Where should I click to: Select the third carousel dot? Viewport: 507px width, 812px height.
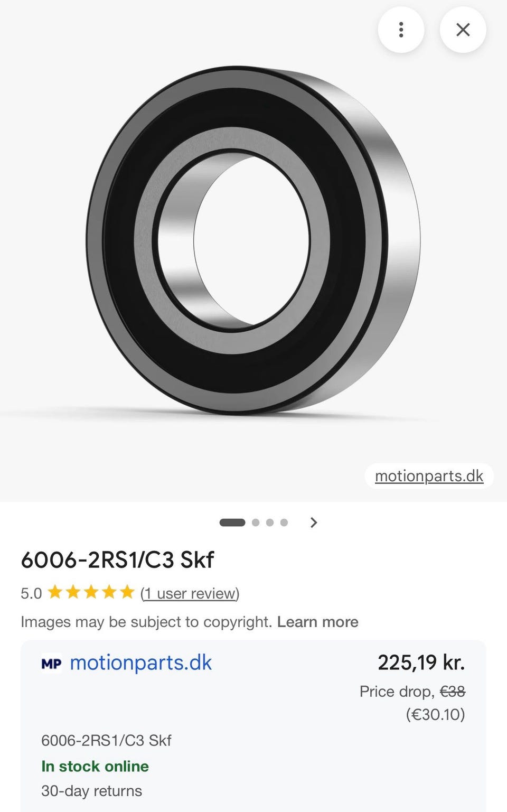tap(270, 522)
